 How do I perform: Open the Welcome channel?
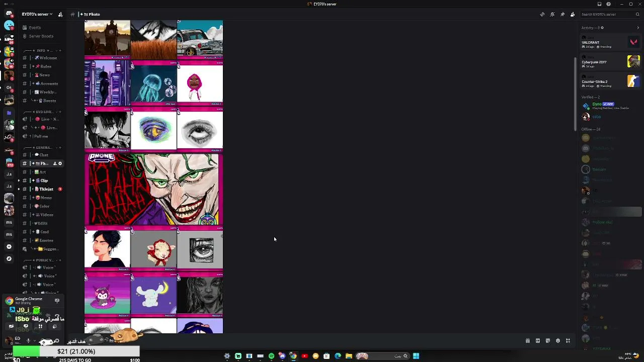(42, 58)
